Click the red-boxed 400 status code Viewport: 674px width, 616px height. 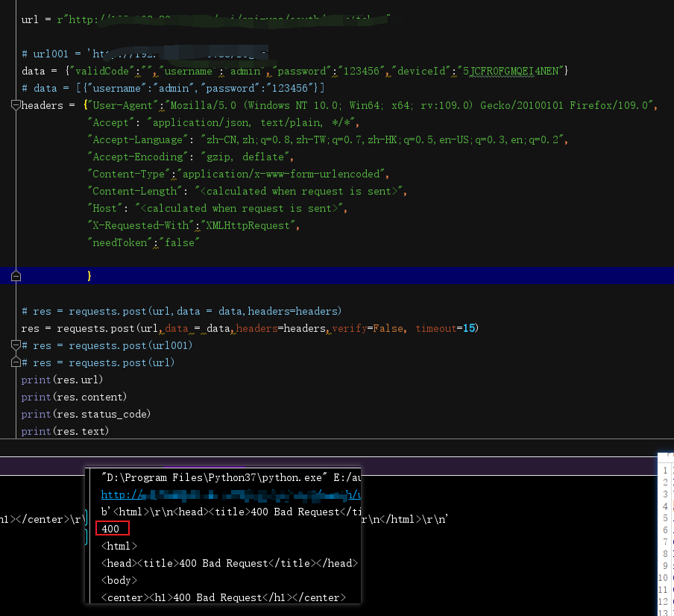[x=112, y=529]
